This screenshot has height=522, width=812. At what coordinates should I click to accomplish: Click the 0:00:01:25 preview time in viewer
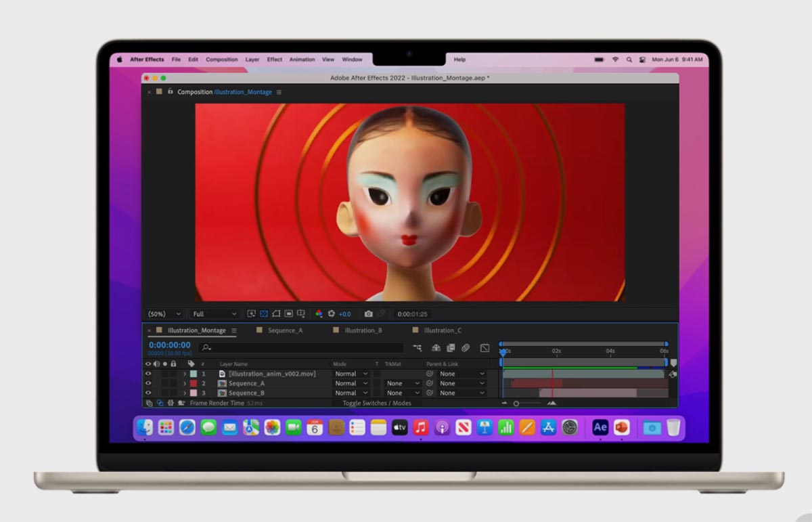(x=412, y=314)
